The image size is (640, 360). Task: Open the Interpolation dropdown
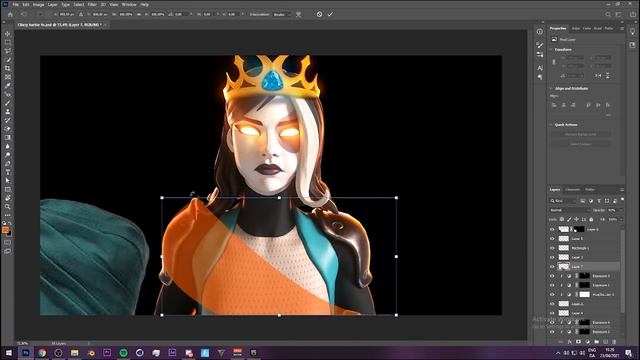pos(282,14)
